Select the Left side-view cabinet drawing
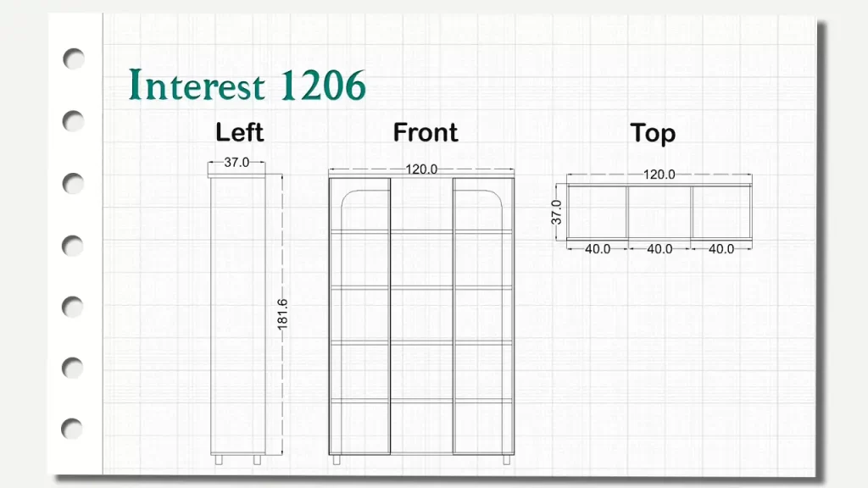Screen dimensions: 868x488 [237, 313]
